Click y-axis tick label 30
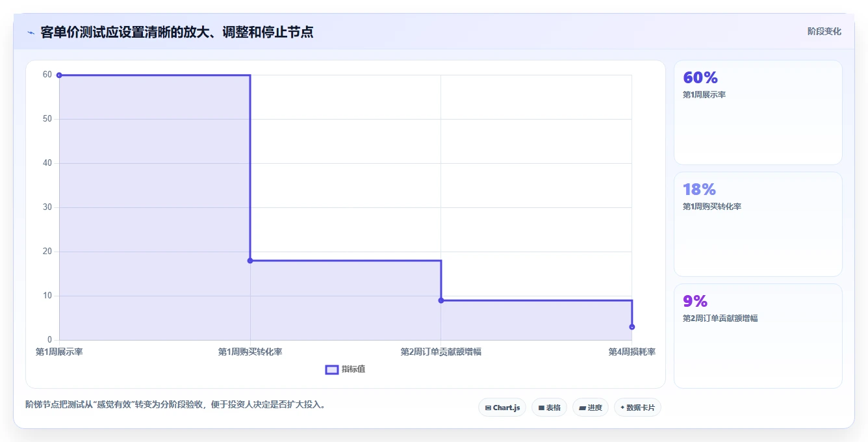Screen dimensions: 868x442 point(47,207)
